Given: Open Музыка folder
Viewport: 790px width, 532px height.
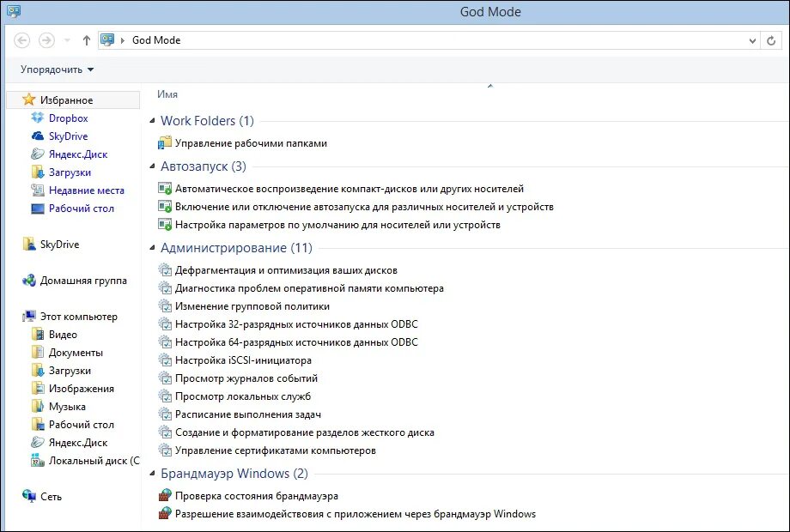Looking at the screenshot, I should click(67, 407).
